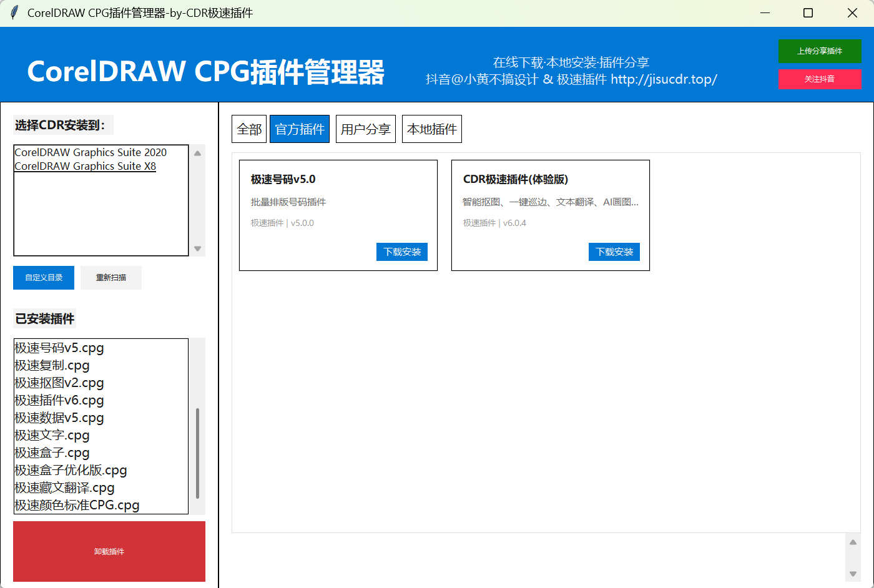Keep viewing the 官方插件 tab

pos(299,129)
